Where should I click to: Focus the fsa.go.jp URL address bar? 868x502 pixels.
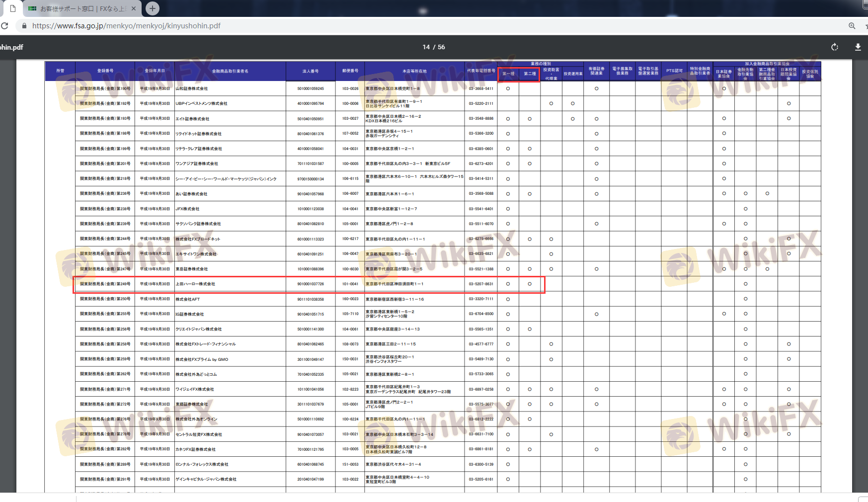(x=126, y=26)
